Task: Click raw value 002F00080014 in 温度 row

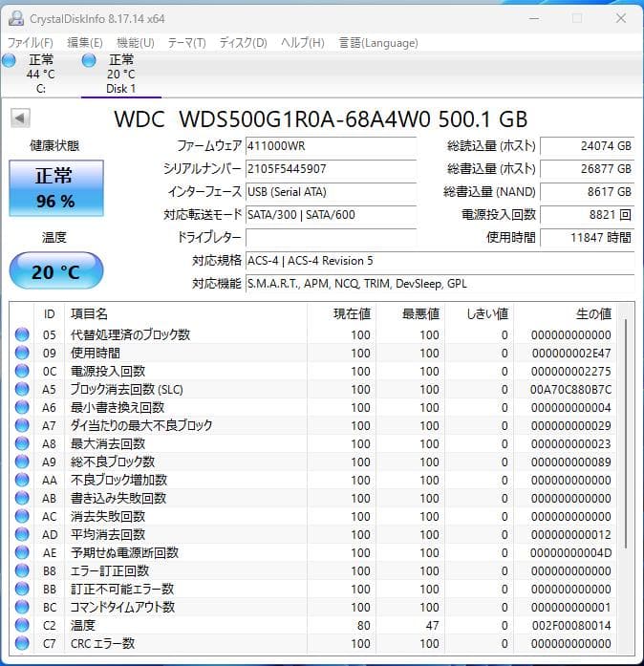Action: pos(571,625)
